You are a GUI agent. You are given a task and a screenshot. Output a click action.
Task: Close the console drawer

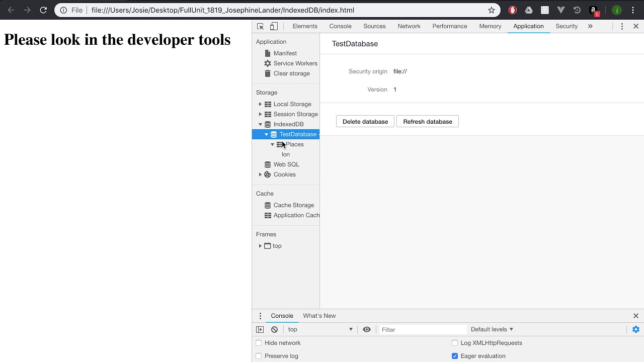coord(636,316)
